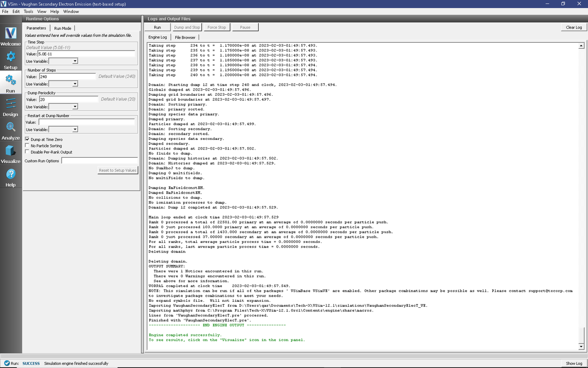This screenshot has width=588, height=368.
Task: Open the Help menu in menu bar
Action: [x=55, y=11]
